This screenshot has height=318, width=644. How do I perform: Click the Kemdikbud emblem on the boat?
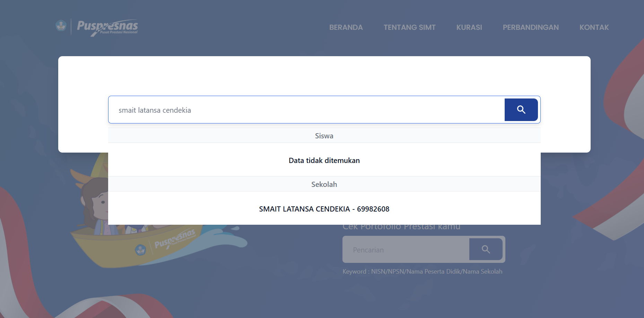(x=140, y=249)
